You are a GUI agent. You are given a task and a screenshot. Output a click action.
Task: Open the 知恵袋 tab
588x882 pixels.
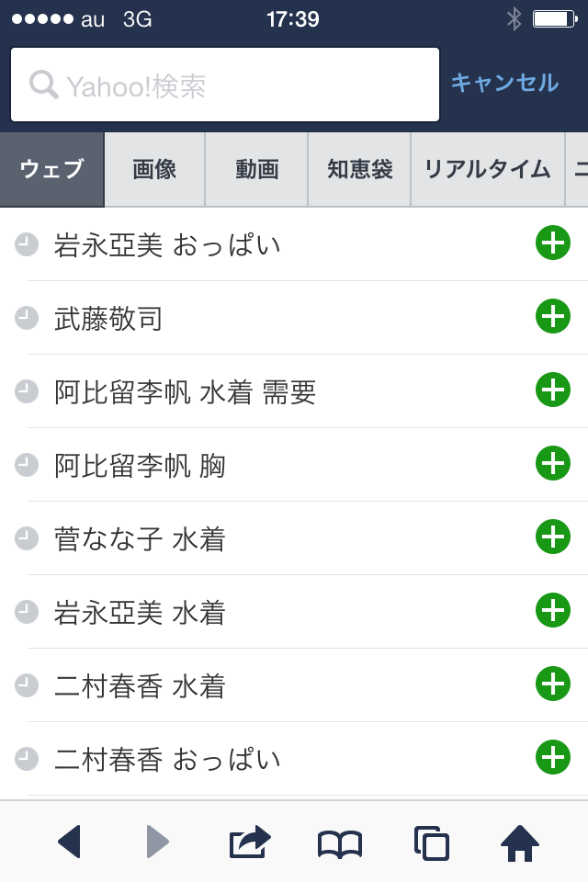coord(359,170)
